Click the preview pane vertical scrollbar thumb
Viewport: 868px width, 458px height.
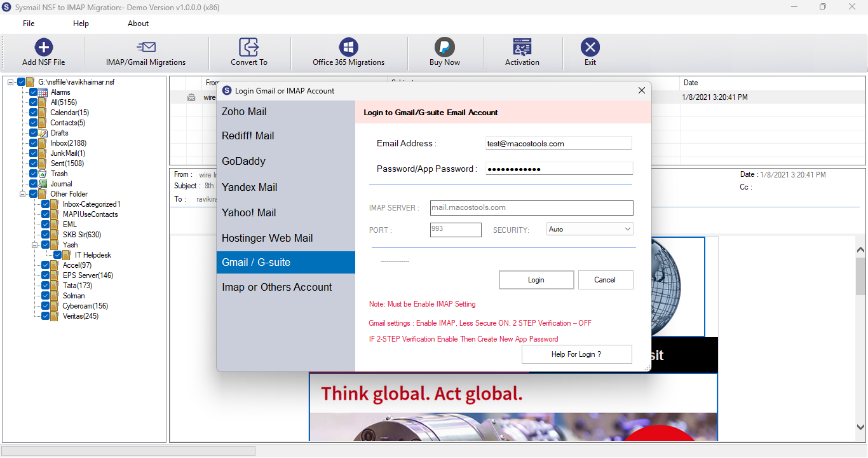click(861, 277)
